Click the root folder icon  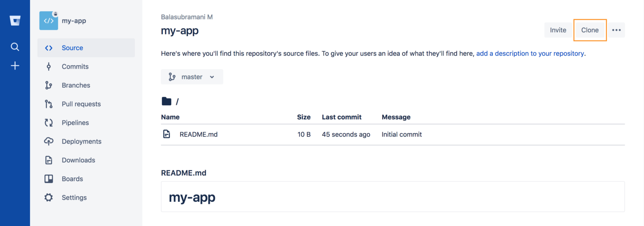click(x=166, y=101)
